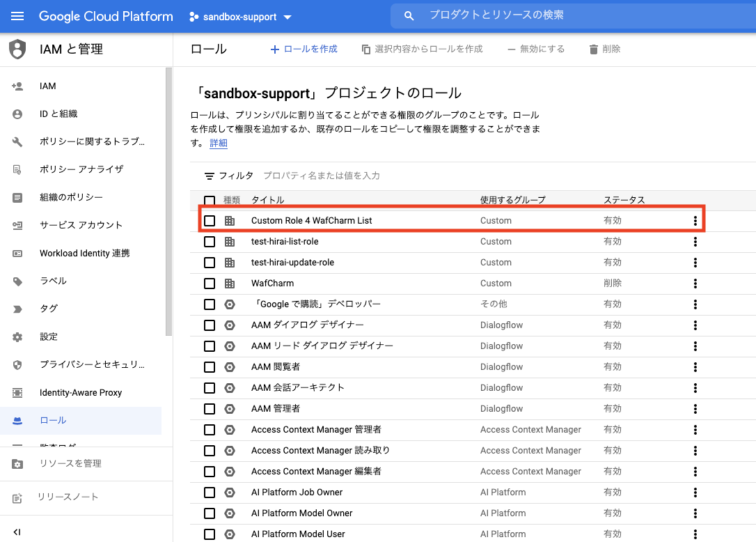Click the ラベル tag icon

pos(17,281)
